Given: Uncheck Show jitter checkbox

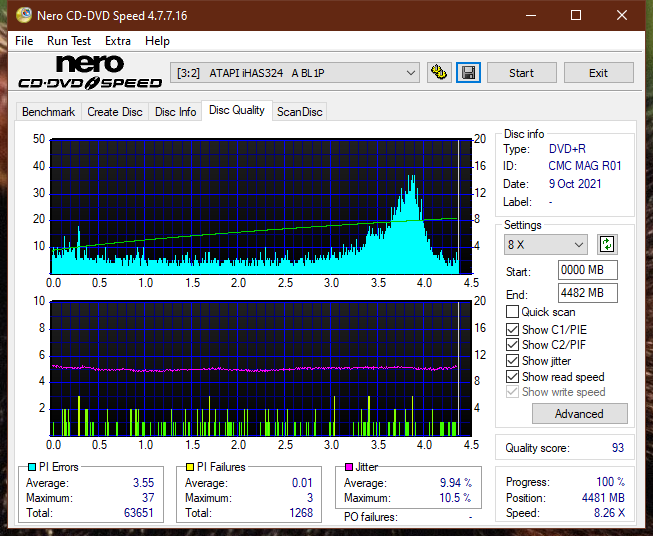Looking at the screenshot, I should point(512,360).
